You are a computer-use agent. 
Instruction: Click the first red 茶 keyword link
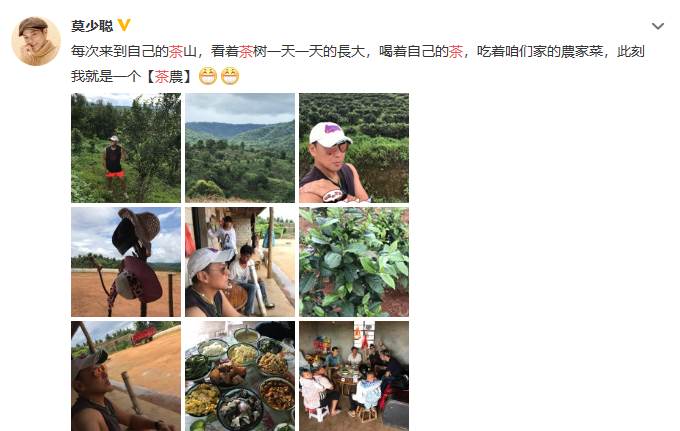[x=176, y=51]
